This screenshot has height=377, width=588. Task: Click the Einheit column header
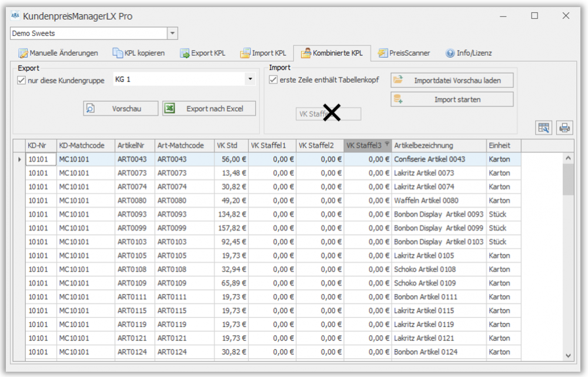coord(504,145)
